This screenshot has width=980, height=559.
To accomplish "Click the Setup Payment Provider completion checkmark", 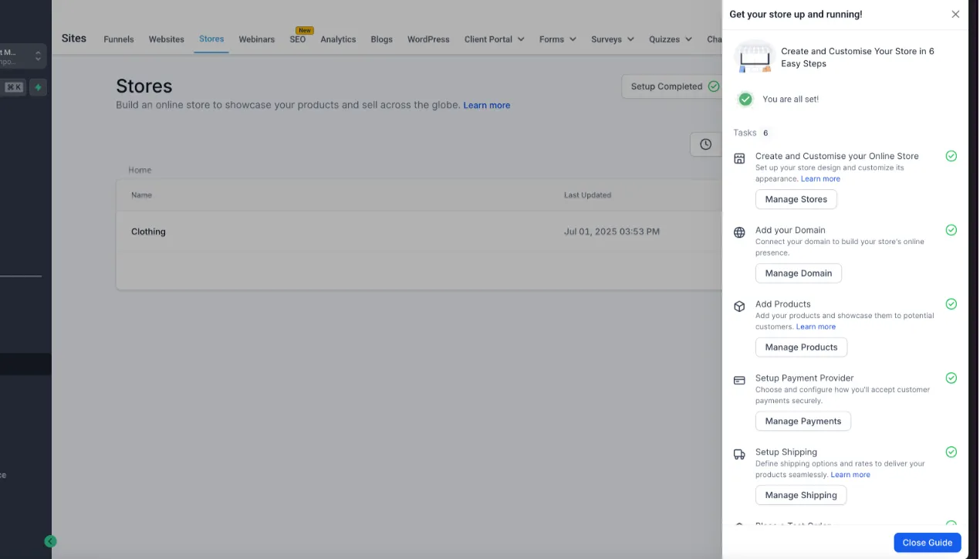I will coord(951,378).
